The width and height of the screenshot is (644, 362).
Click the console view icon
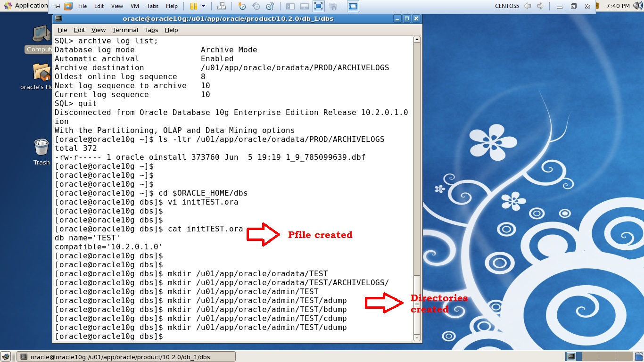pyautogui.click(x=353, y=6)
